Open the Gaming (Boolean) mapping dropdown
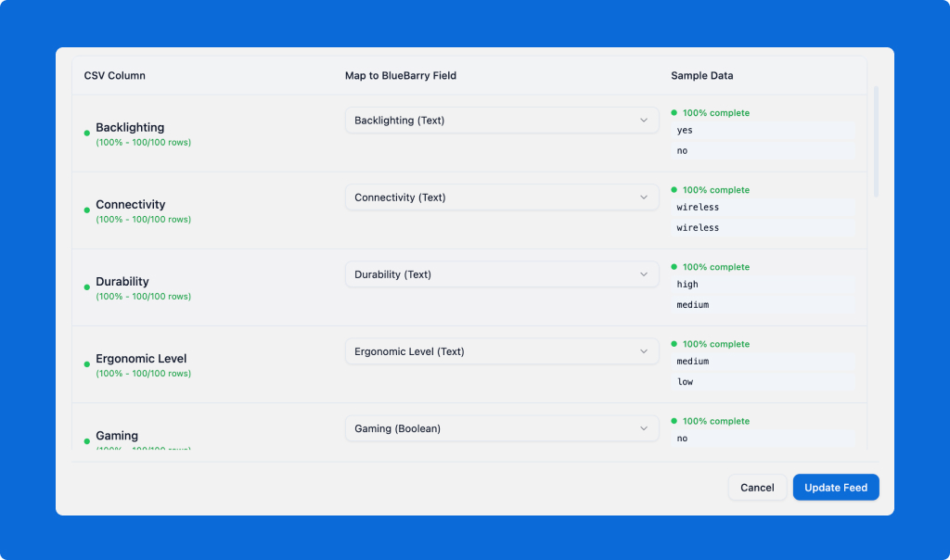This screenshot has width=950, height=560. [501, 428]
